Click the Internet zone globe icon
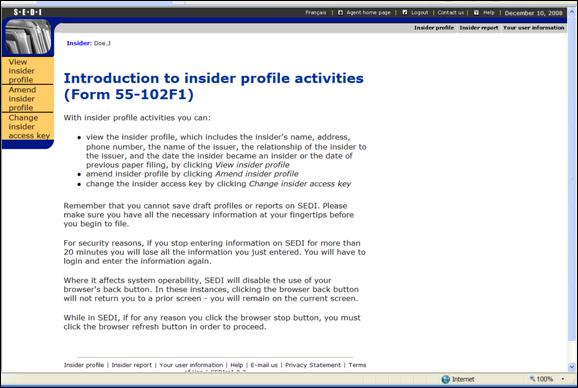Viewport: 578px width, 388px height. tap(446, 379)
